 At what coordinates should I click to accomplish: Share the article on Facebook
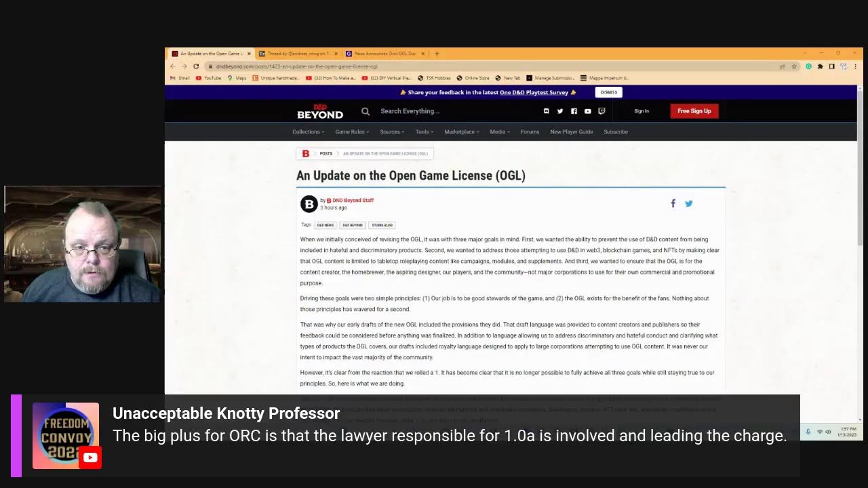(x=673, y=203)
